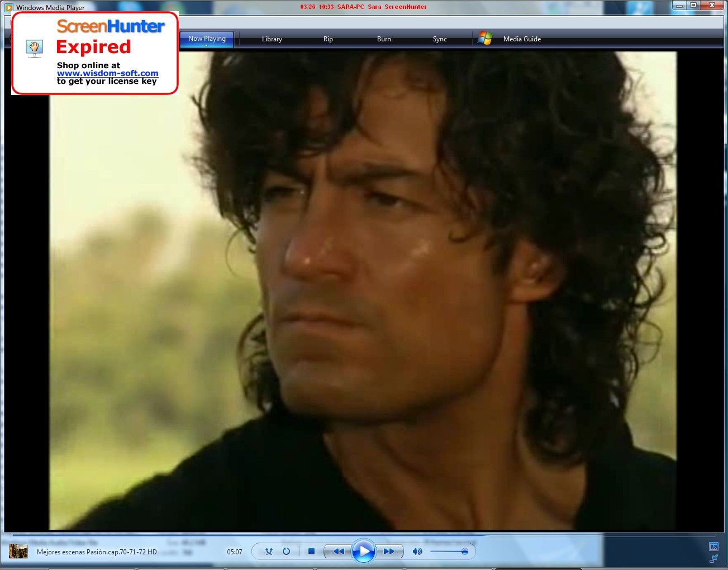Click the Next (fast forward) button

coord(389,552)
